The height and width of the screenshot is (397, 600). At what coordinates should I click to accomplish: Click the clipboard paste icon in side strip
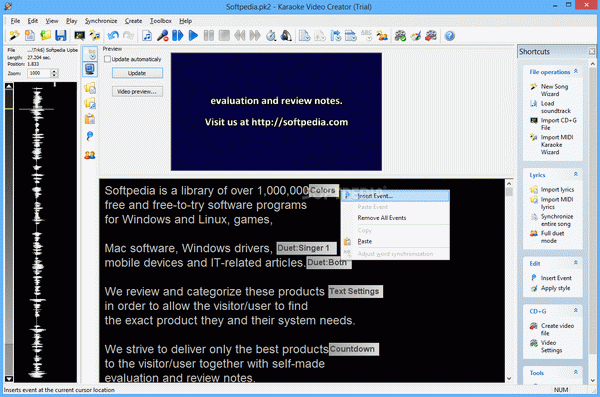90,119
